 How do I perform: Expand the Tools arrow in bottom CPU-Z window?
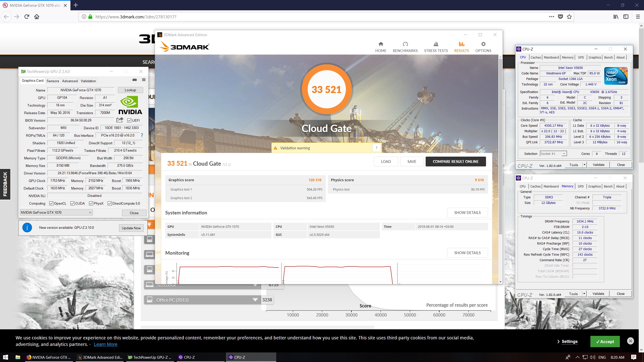tap(584, 294)
